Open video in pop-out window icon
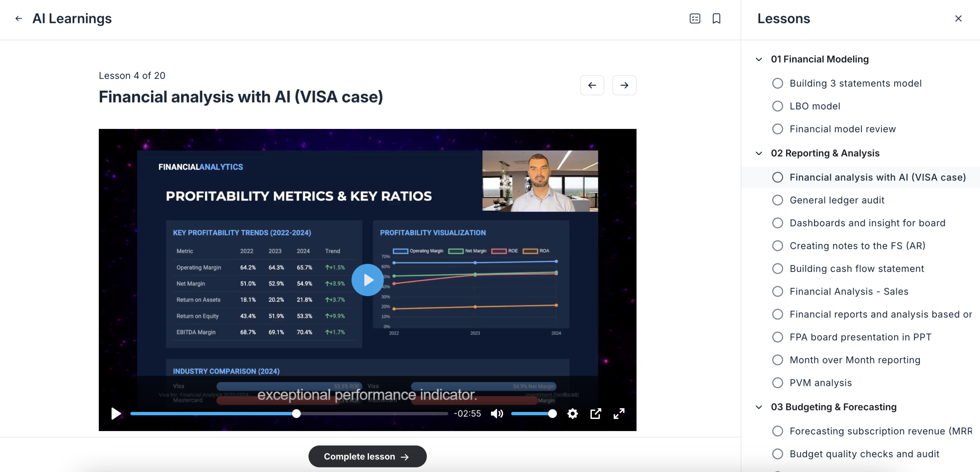 tap(596, 413)
